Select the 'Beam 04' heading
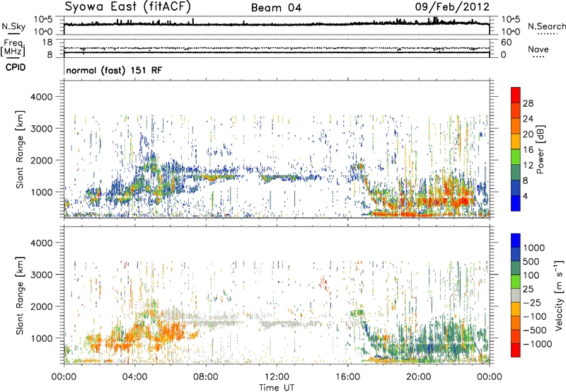Screen dimensions: 566x392 [276, 8]
